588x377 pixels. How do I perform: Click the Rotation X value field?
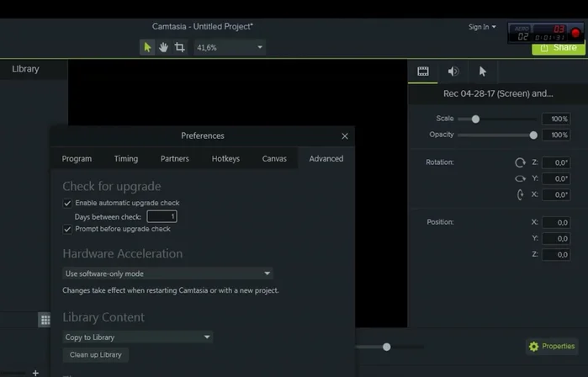(556, 194)
